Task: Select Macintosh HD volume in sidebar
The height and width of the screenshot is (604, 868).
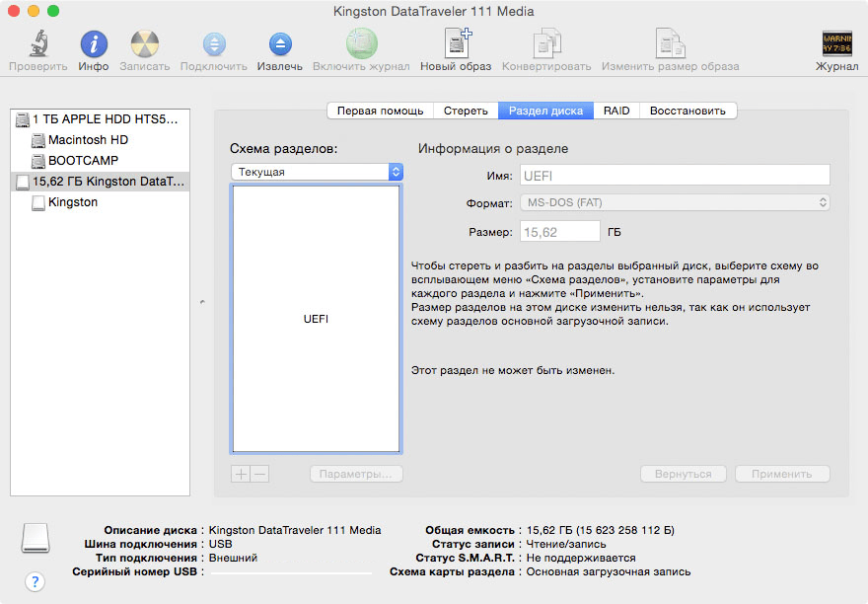Action: coord(88,140)
